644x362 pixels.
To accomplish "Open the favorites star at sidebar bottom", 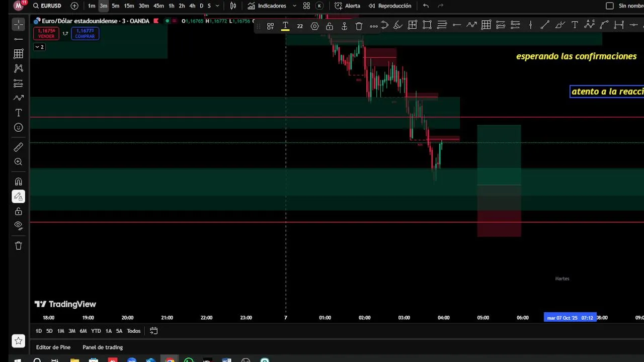I will click(x=18, y=341).
